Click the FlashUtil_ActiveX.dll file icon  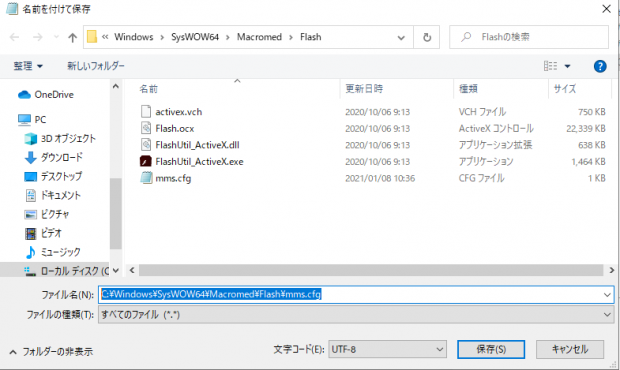[146, 145]
